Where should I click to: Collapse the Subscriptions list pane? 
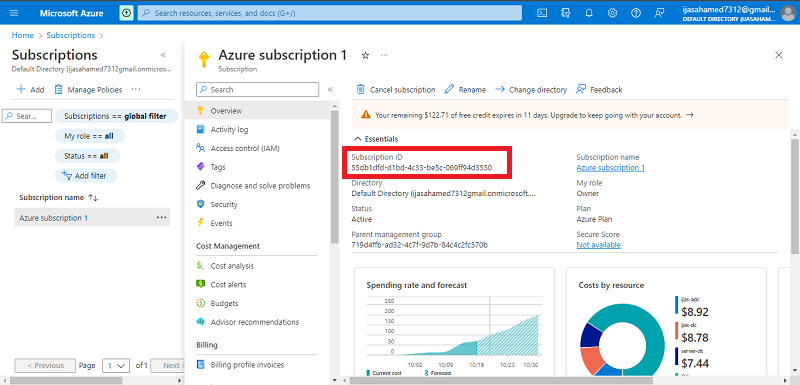(163, 55)
